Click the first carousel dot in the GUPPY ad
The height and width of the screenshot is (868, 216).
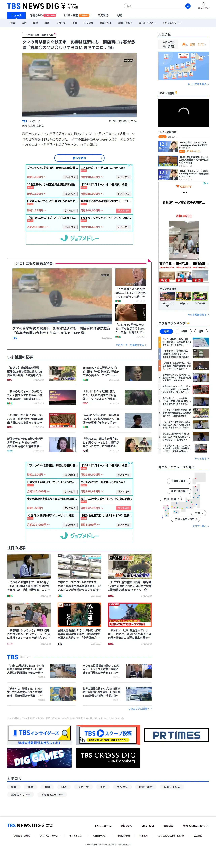pos(181,193)
